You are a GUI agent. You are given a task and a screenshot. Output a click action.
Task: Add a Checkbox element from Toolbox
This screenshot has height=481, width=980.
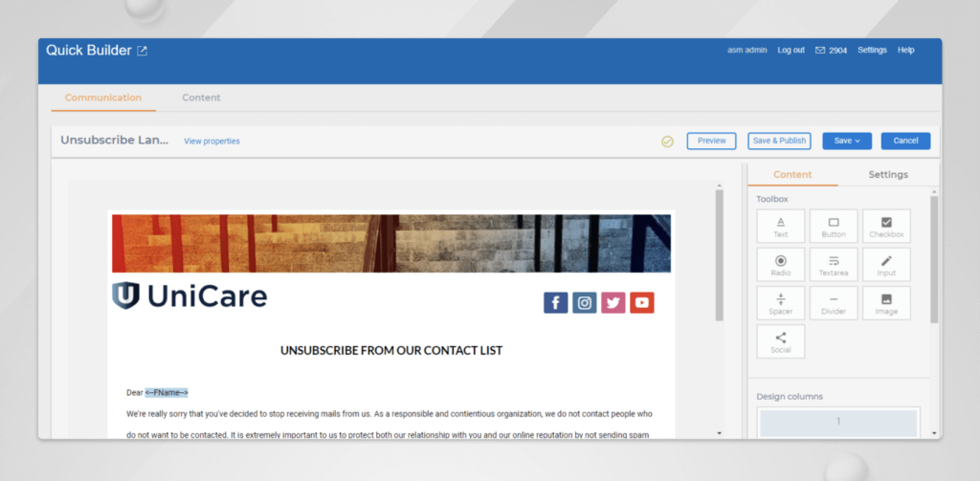[886, 227]
